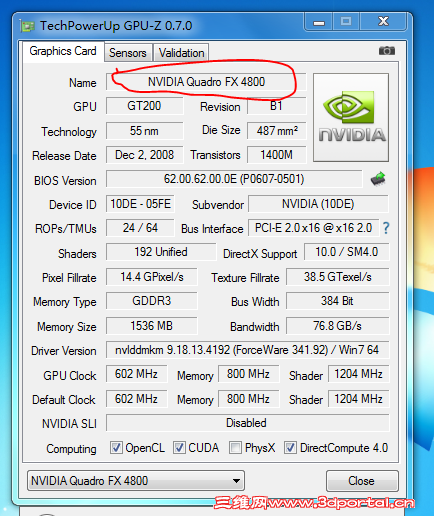Viewport: 434px width, 516px height.
Task: Toggle the CUDA checkbox
Action: click(179, 448)
